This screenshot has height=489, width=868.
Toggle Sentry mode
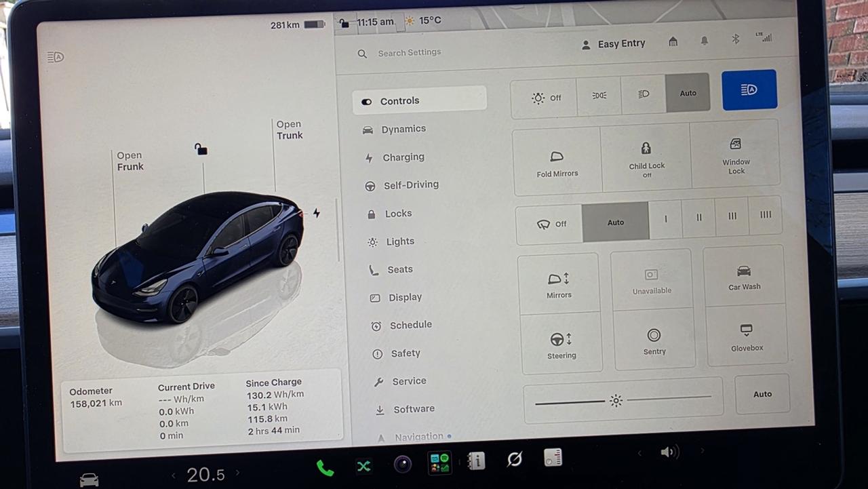(654, 340)
